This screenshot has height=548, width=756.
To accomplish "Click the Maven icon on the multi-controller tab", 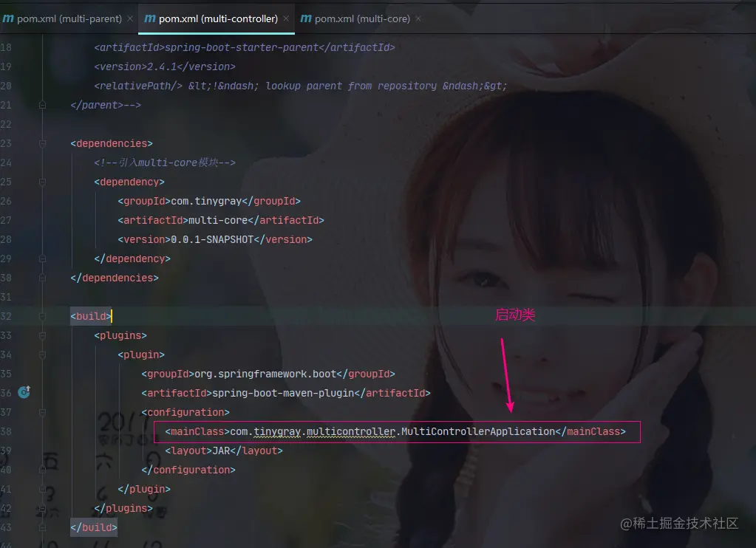I will tap(149, 18).
